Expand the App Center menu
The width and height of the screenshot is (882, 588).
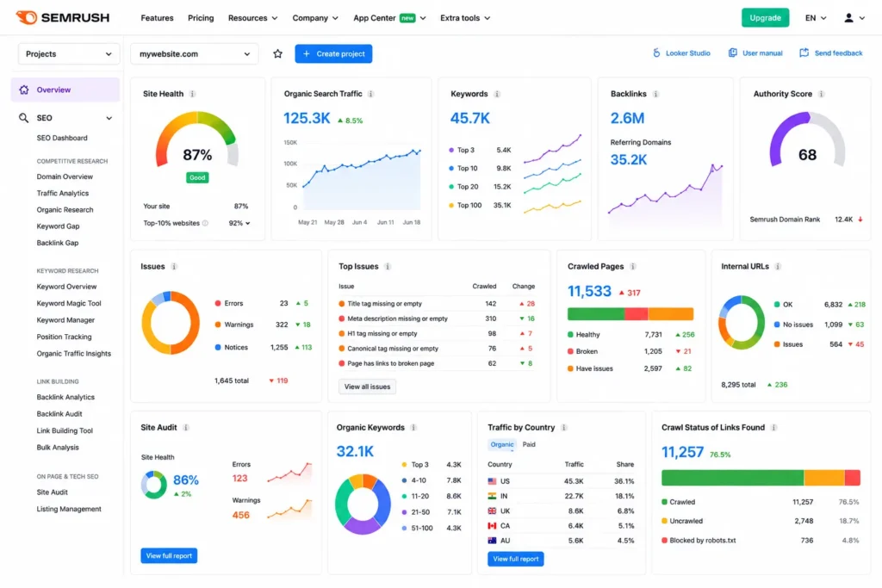tap(389, 18)
